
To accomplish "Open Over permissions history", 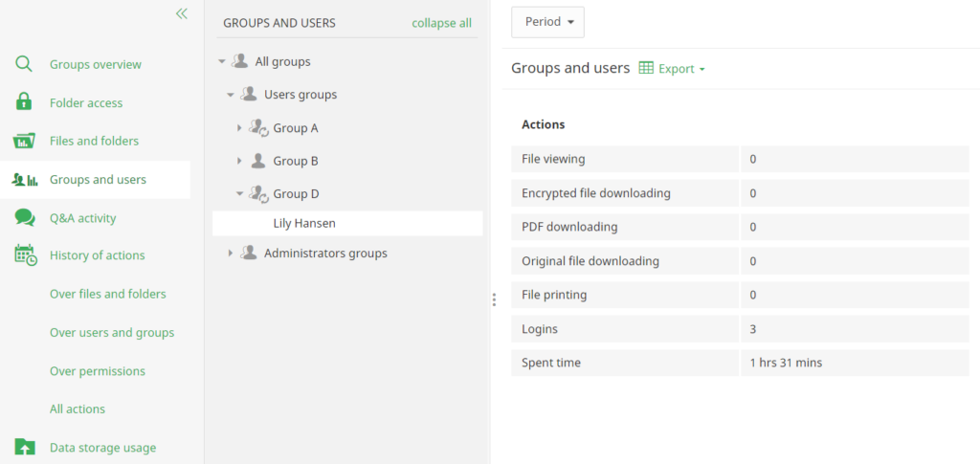I will (98, 371).
